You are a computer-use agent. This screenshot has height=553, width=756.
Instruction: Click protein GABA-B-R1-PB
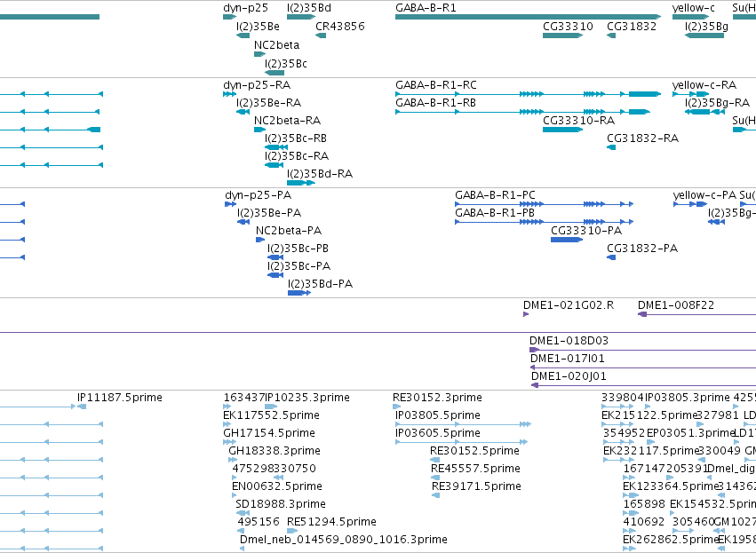coord(495,213)
